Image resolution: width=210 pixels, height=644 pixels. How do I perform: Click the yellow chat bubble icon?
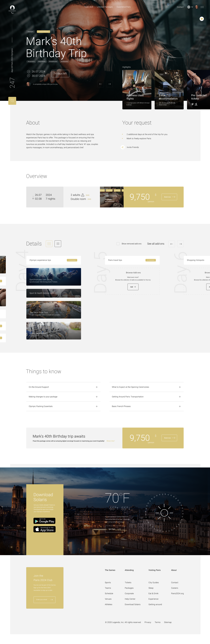pos(12,101)
